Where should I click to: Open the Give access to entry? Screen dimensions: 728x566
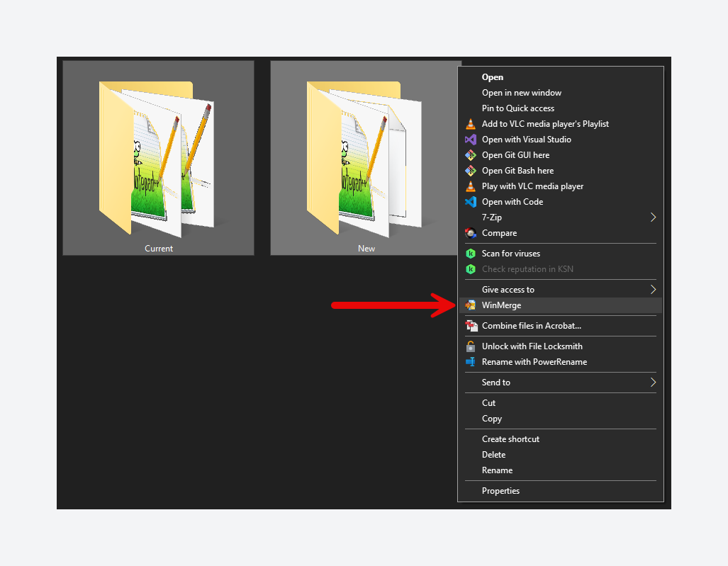(x=561, y=290)
